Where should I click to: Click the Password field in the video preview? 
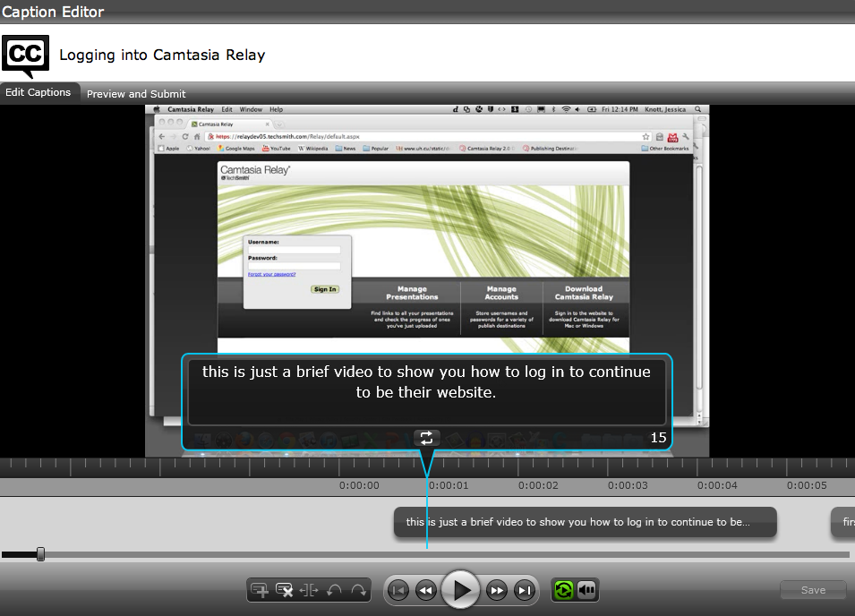[x=295, y=266]
